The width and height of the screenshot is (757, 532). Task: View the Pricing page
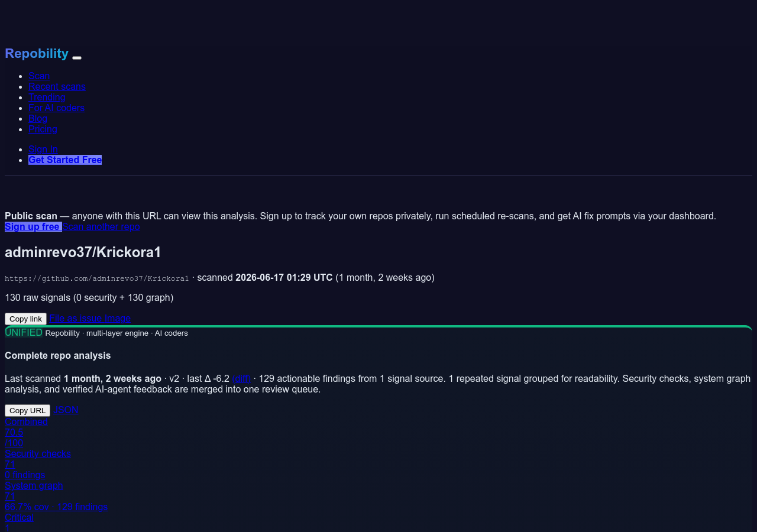click(x=43, y=129)
